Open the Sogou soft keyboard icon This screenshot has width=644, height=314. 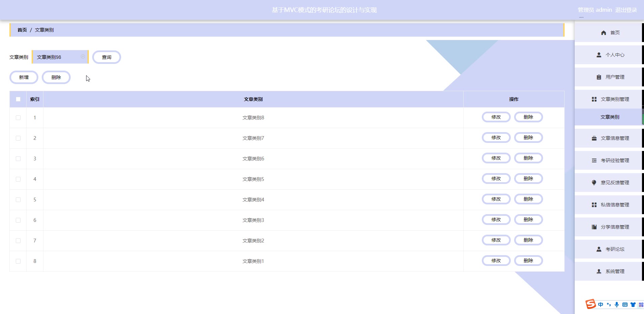(x=625, y=305)
